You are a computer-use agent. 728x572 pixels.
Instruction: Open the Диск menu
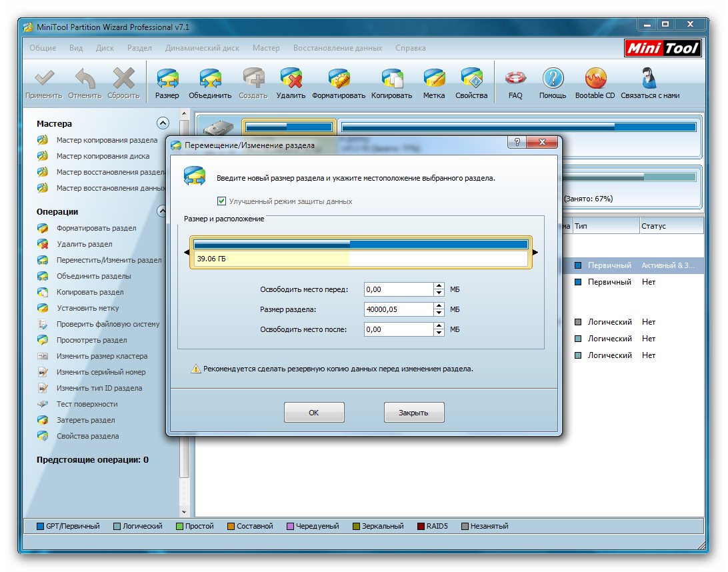point(105,48)
